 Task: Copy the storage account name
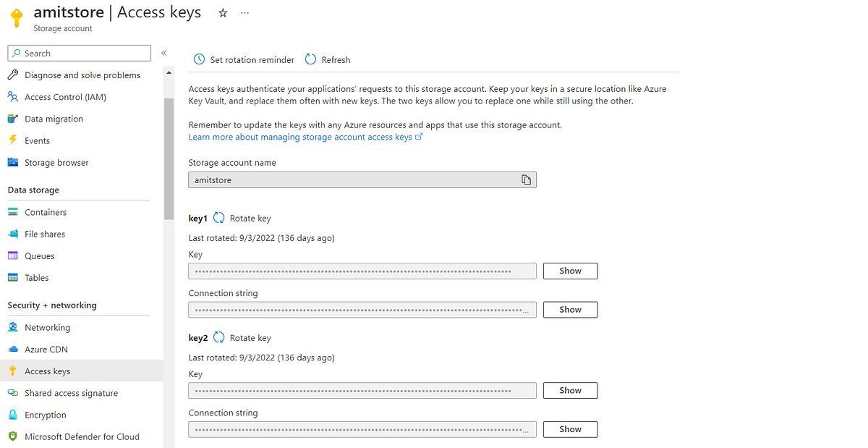(x=526, y=179)
